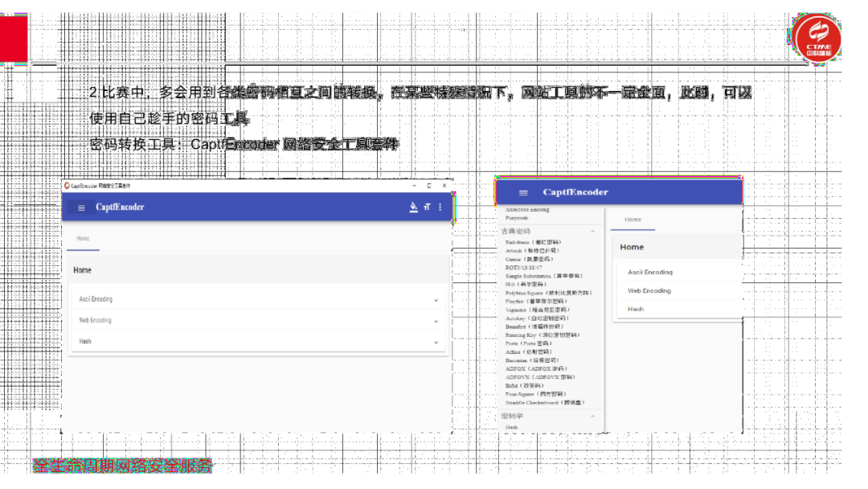Select Simple Substitution in sidebar

click(x=544, y=276)
